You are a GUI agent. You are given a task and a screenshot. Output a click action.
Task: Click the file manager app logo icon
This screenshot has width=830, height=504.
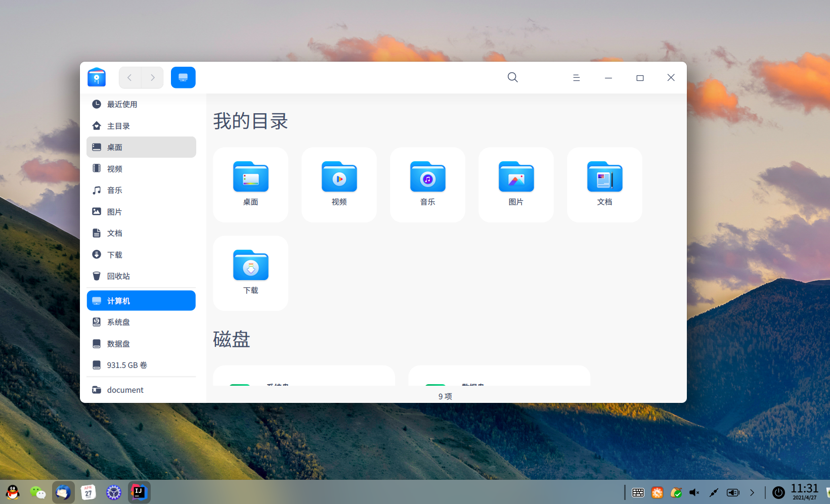pos(97,77)
